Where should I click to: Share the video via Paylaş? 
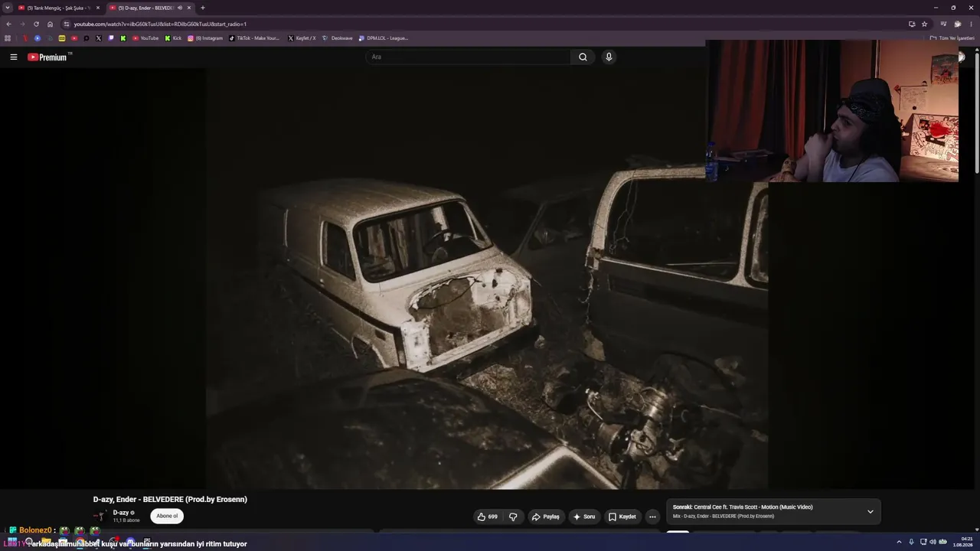tap(545, 517)
